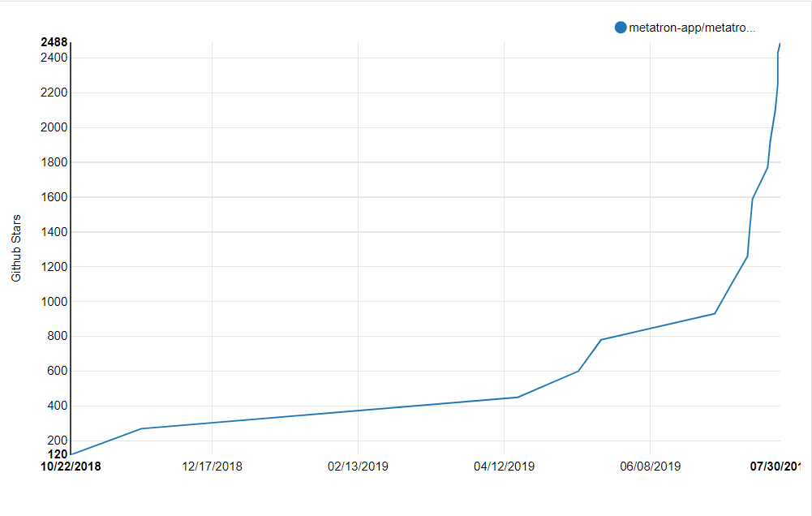Select the 06/08/2019 date axis label
This screenshot has height=516, width=812.
click(650, 467)
